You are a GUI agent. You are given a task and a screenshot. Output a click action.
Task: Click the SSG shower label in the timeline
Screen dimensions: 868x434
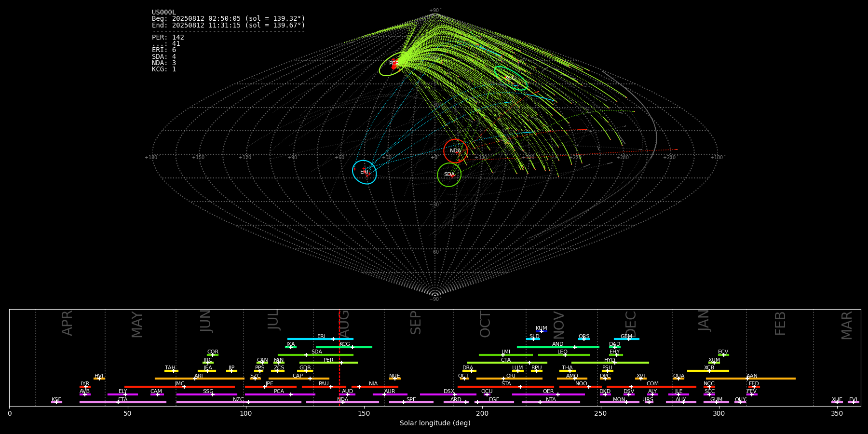tap(208, 392)
